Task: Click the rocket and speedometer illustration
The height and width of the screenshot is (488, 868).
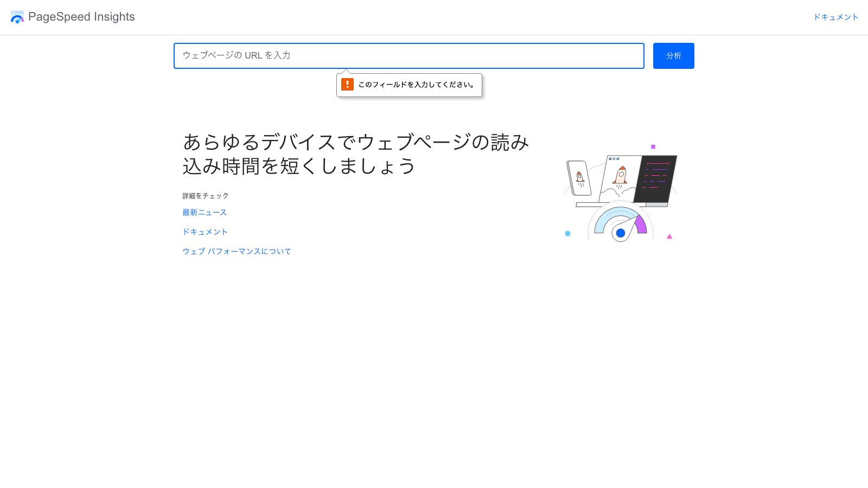Action: tap(621, 193)
